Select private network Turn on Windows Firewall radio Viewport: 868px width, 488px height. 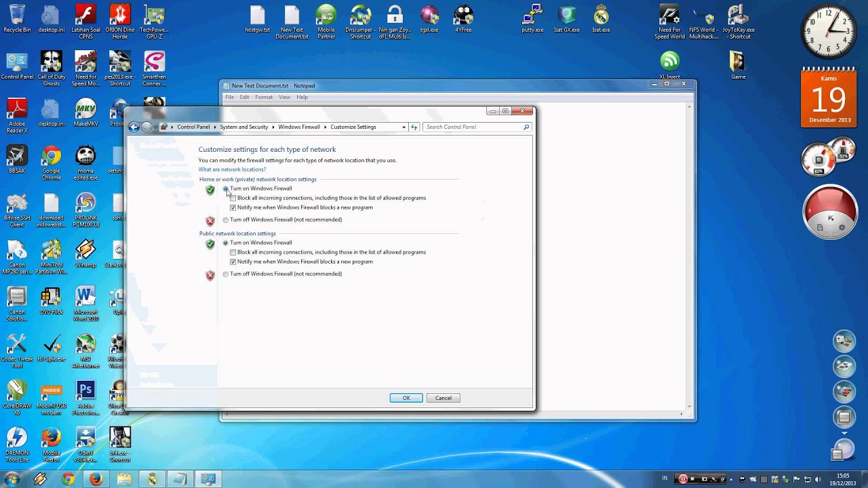226,188
